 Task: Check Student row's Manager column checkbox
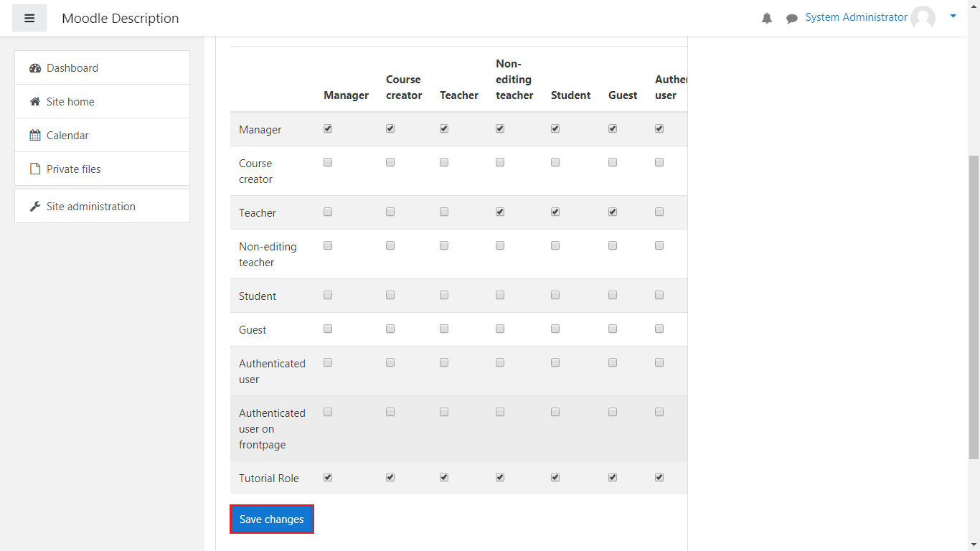[x=328, y=295]
